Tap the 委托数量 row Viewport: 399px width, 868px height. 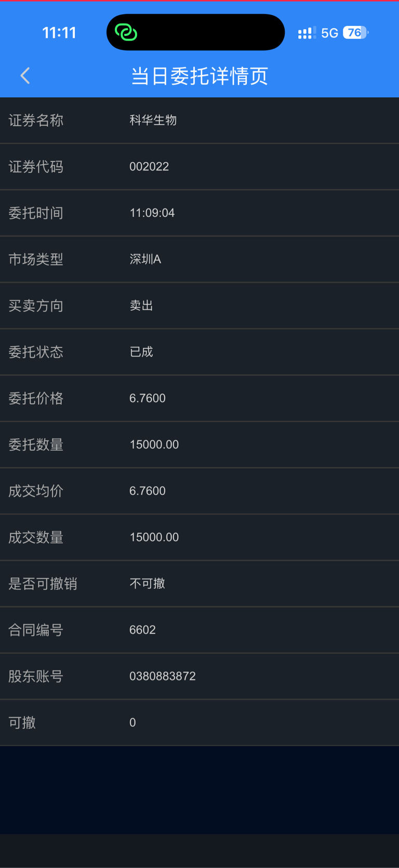pos(199,444)
